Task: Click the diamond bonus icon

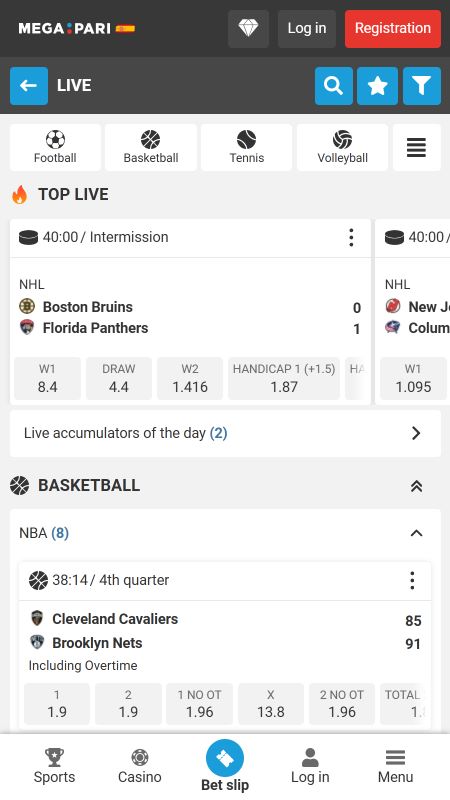Action: click(248, 29)
